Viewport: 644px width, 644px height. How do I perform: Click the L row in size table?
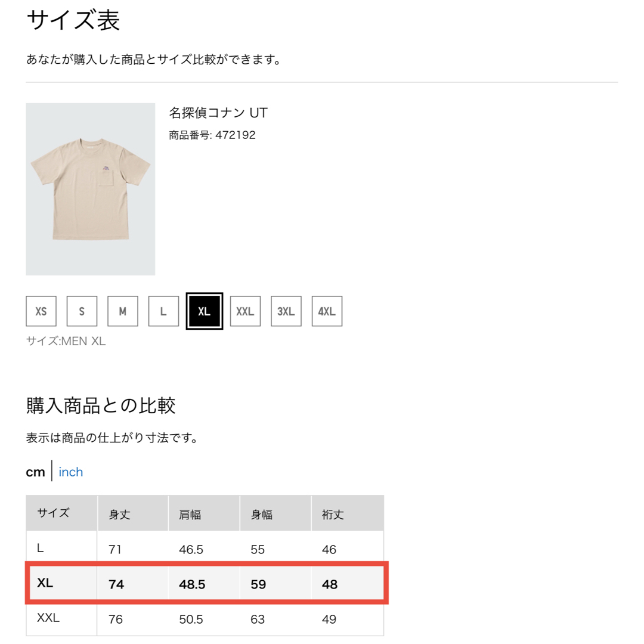coord(205,549)
